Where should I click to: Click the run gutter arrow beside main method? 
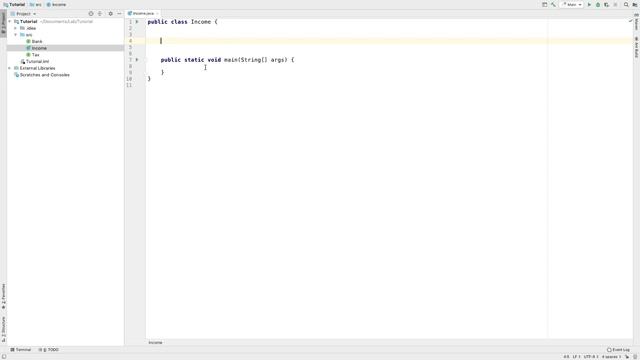(137, 60)
